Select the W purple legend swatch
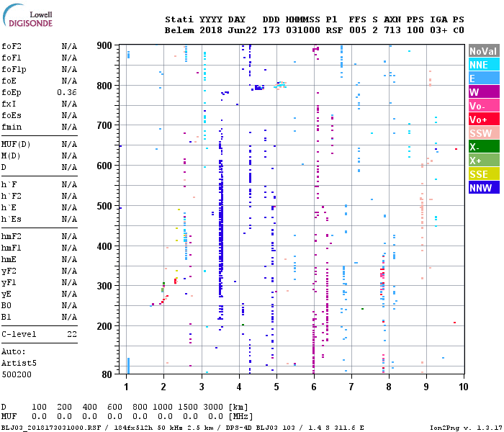This screenshot has height=432, width=504. pyautogui.click(x=484, y=92)
